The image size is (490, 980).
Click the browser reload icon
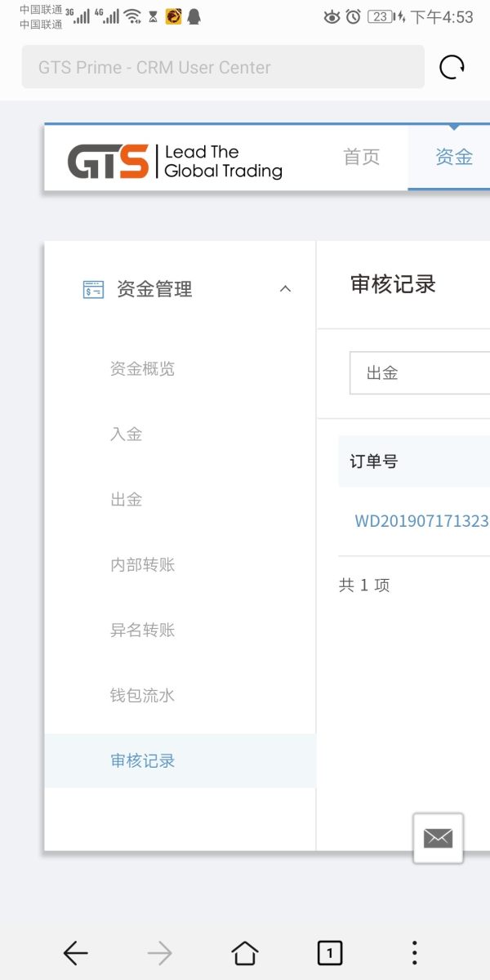coord(452,67)
